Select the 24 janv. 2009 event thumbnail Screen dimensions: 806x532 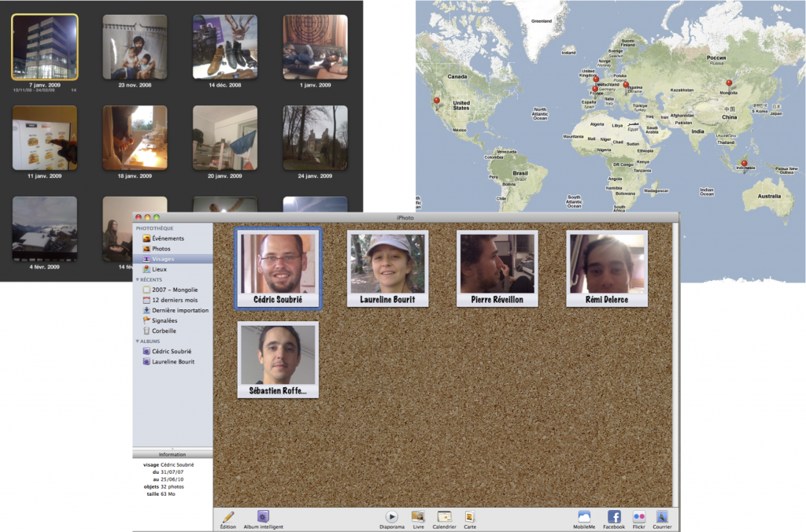point(315,138)
